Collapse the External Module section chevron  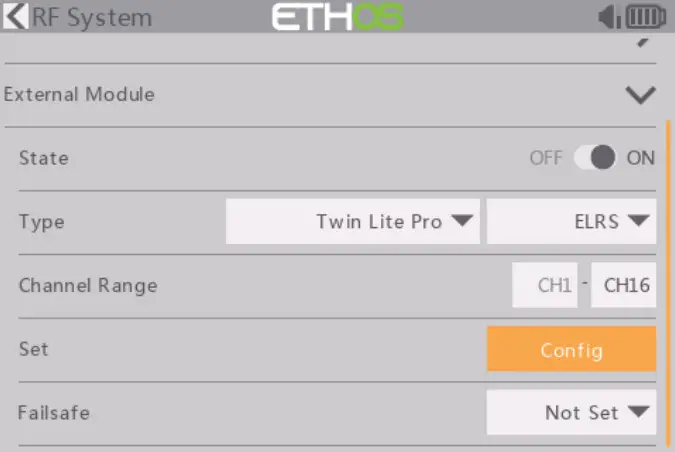[x=639, y=95]
